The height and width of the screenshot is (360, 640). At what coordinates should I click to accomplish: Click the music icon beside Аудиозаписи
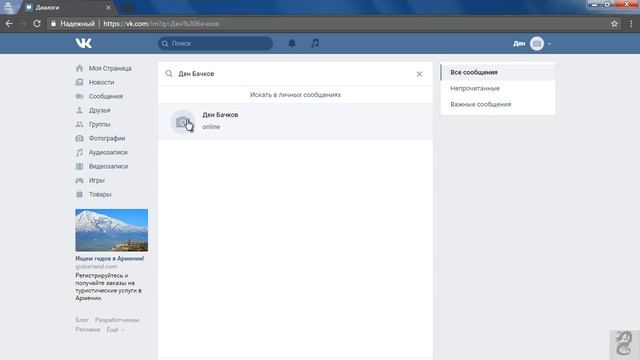pos(80,152)
